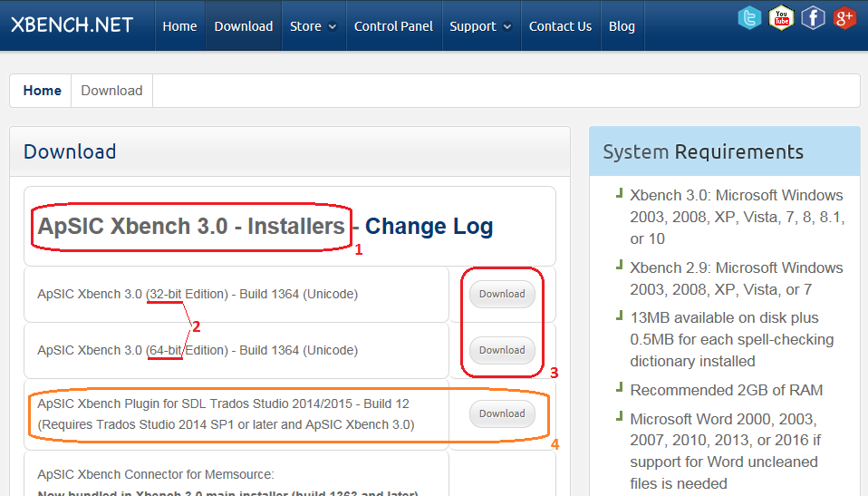Screen dimensions: 868x496
Task: Open the Facebook social icon
Action: (813, 18)
